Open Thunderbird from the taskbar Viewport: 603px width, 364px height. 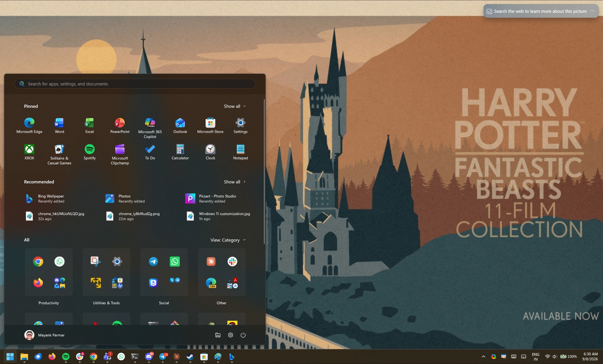point(38,356)
